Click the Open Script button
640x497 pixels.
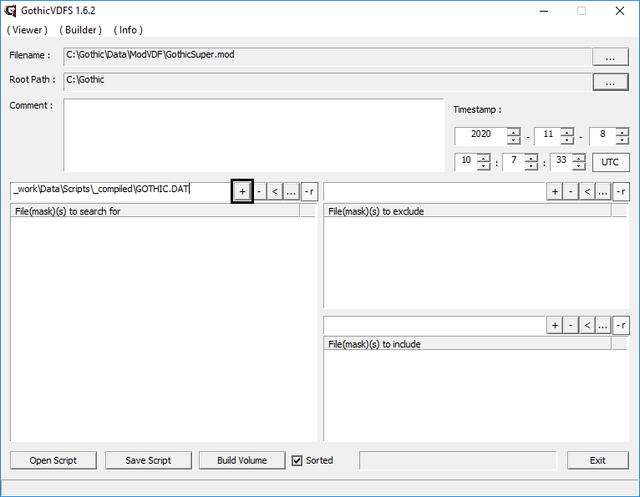click(53, 460)
